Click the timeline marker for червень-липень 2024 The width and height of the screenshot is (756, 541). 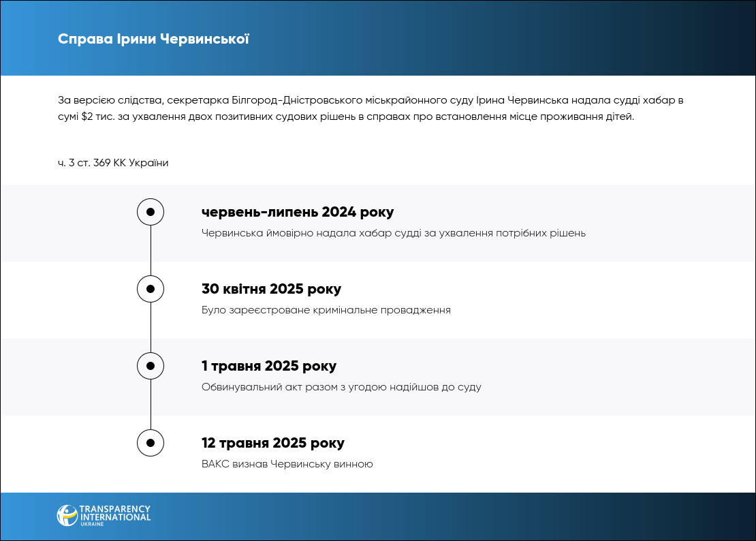(x=151, y=212)
